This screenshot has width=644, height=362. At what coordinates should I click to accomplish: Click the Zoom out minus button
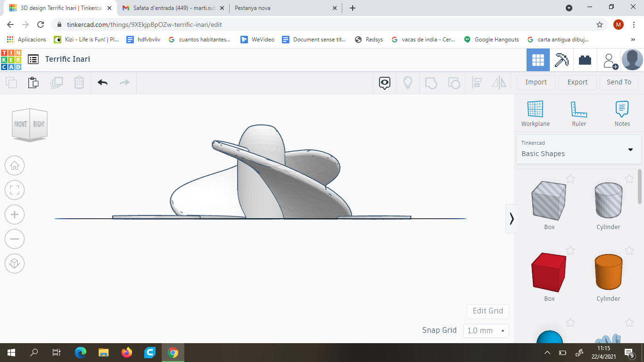(x=15, y=239)
